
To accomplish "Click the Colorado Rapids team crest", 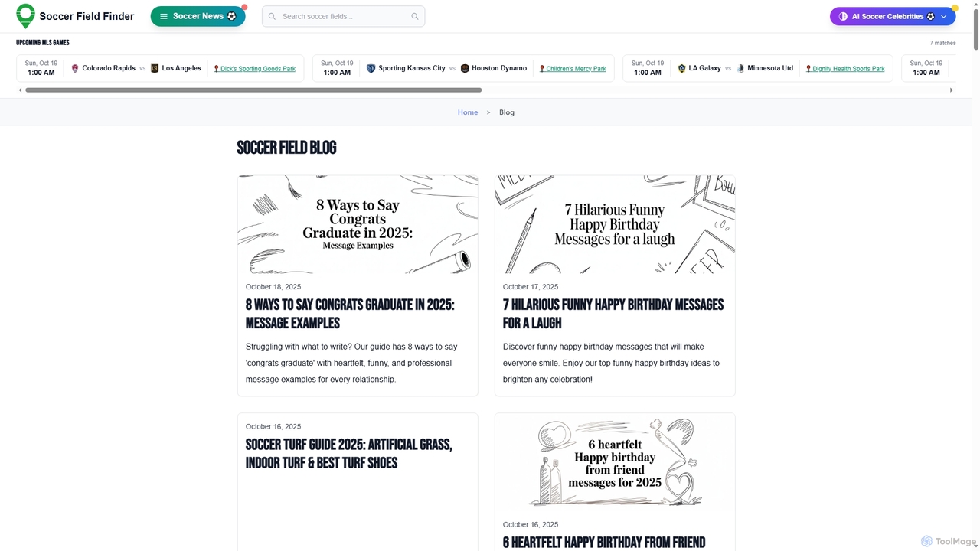I will (75, 68).
